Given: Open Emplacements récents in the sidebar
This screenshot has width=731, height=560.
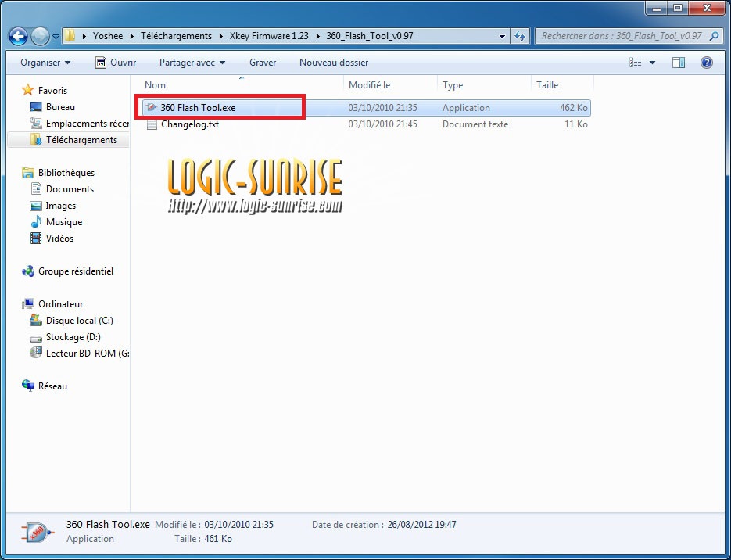Looking at the screenshot, I should click(x=88, y=124).
